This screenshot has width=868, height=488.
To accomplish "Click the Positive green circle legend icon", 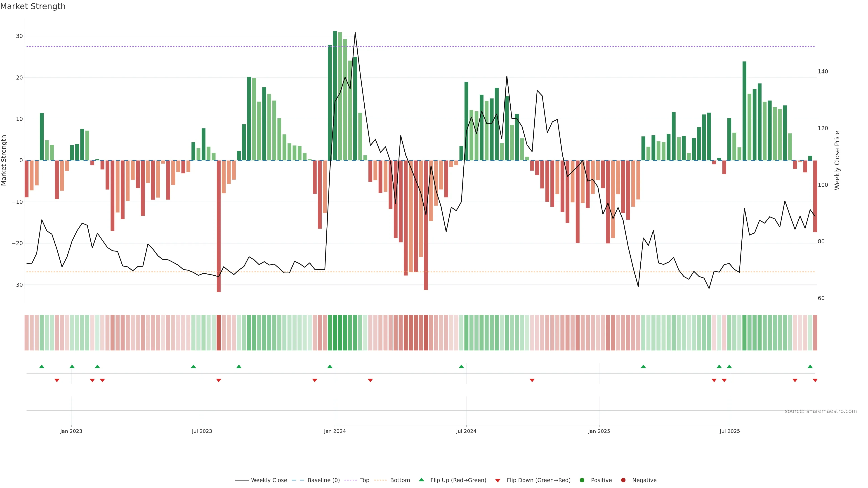I will (582, 480).
